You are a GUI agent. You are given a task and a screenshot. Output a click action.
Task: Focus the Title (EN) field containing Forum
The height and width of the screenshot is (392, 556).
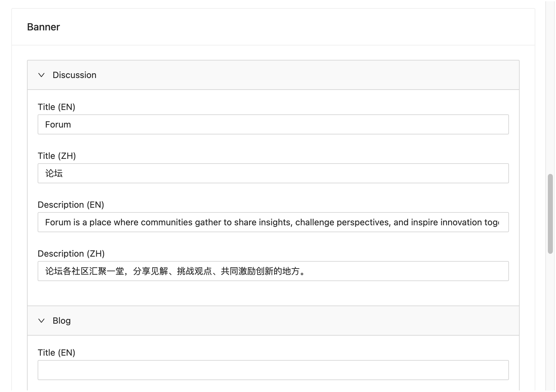[x=273, y=124]
